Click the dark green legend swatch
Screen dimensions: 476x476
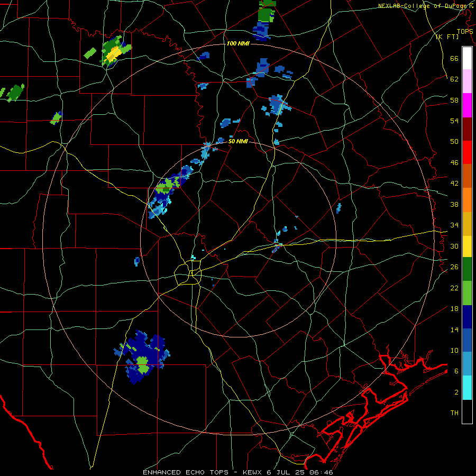click(x=467, y=269)
